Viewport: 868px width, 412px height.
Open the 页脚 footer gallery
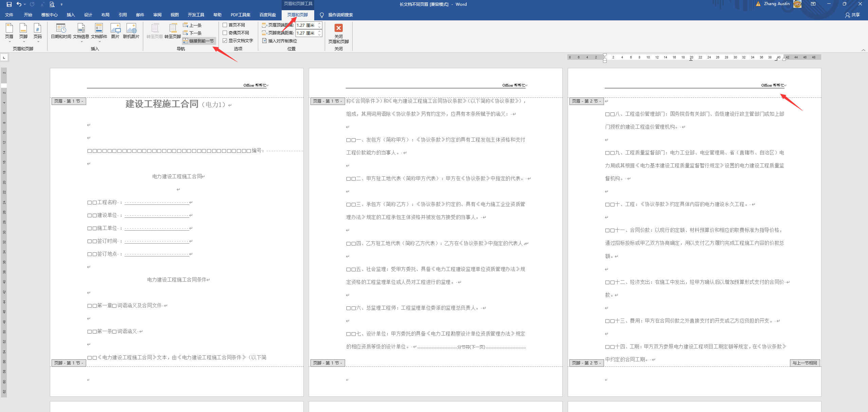pos(23,33)
